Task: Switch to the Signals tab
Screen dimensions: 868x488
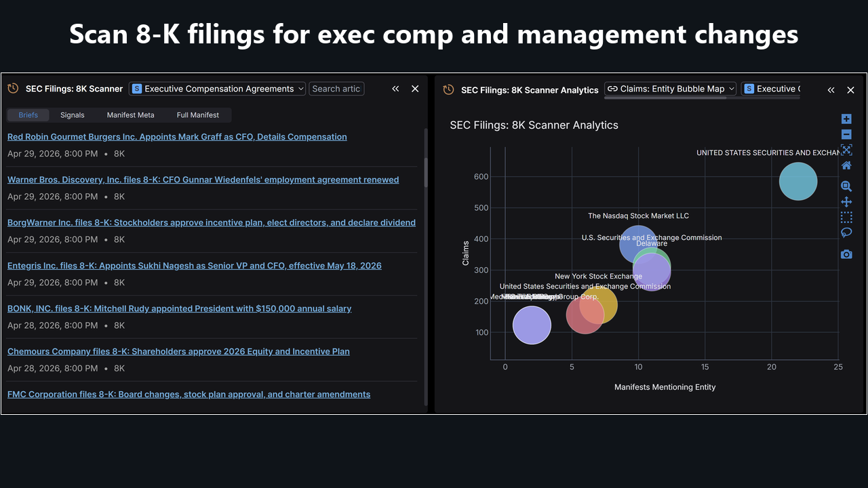Action: pyautogui.click(x=73, y=115)
